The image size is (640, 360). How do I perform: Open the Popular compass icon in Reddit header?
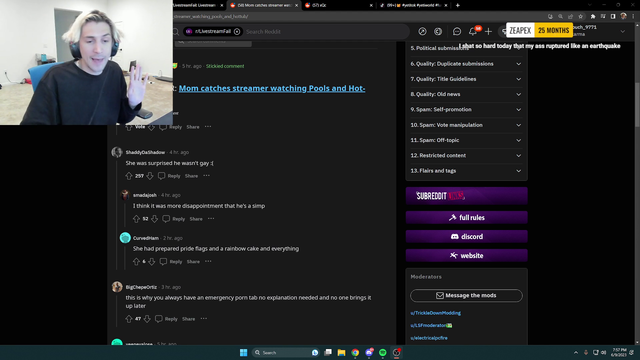(422, 31)
